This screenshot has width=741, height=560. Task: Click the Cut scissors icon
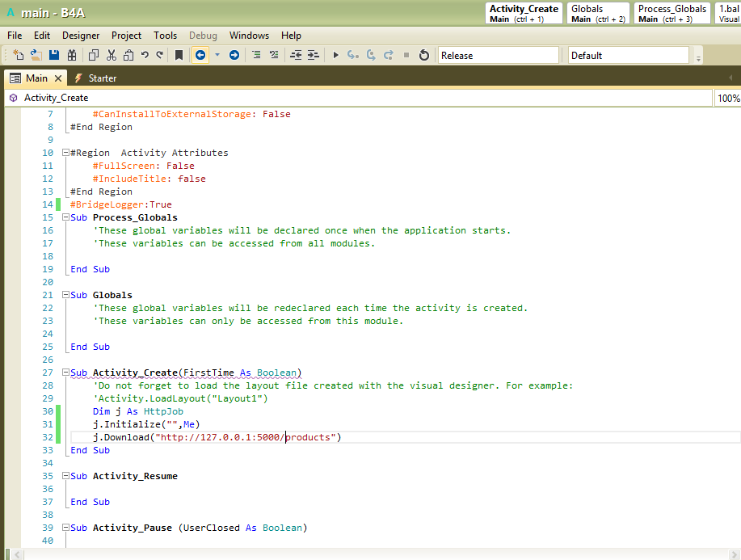pyautogui.click(x=111, y=55)
